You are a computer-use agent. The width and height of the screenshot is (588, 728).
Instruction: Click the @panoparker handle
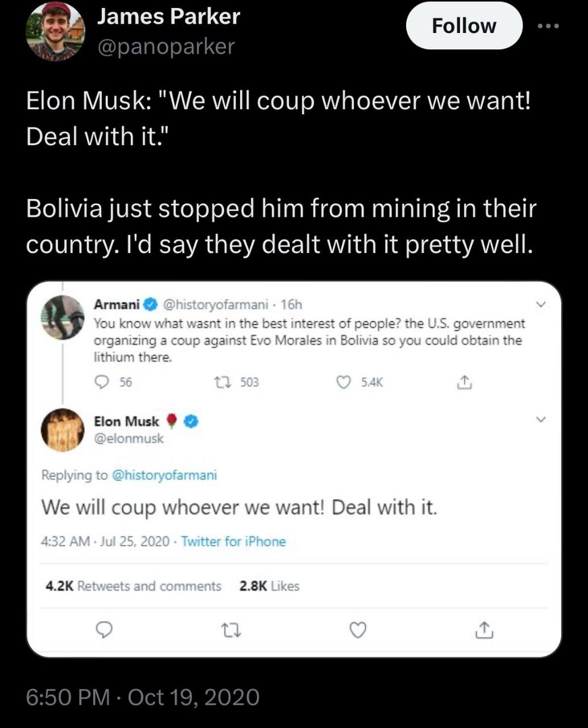click(x=166, y=47)
